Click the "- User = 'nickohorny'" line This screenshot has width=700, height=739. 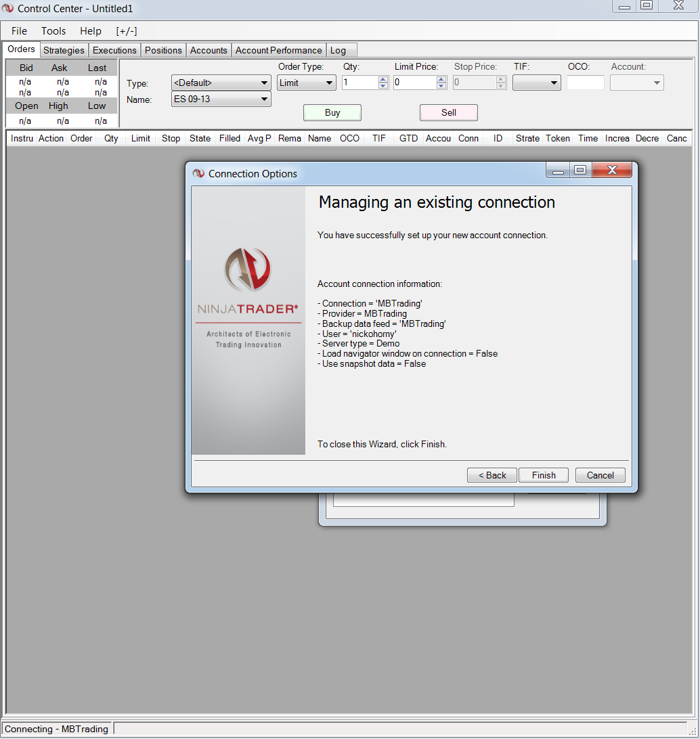pyautogui.click(x=357, y=334)
